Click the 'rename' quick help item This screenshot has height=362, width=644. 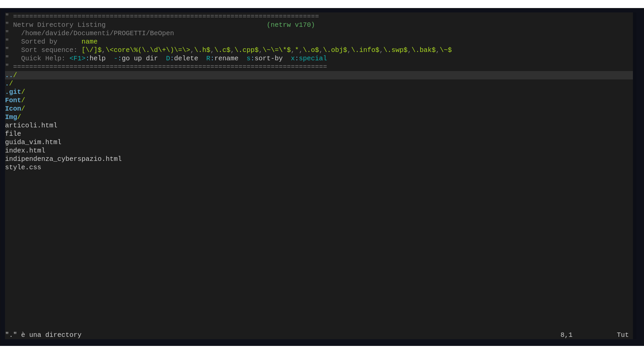pyautogui.click(x=226, y=58)
